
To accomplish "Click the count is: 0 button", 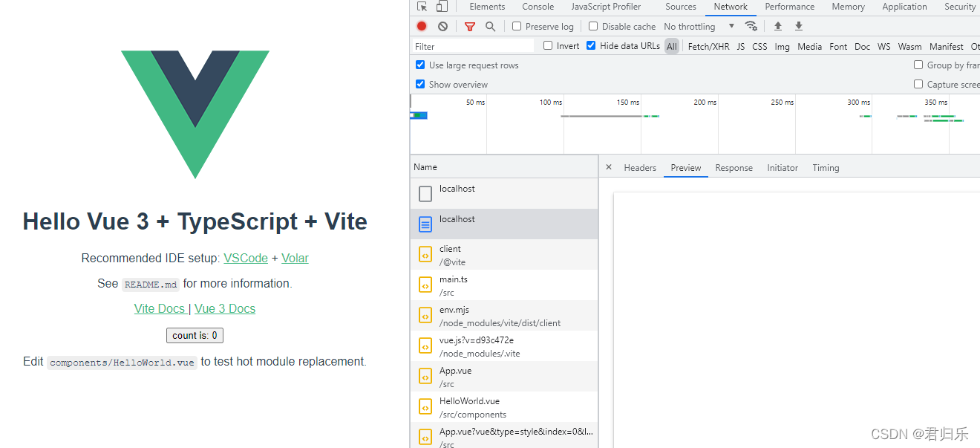I will [x=195, y=335].
